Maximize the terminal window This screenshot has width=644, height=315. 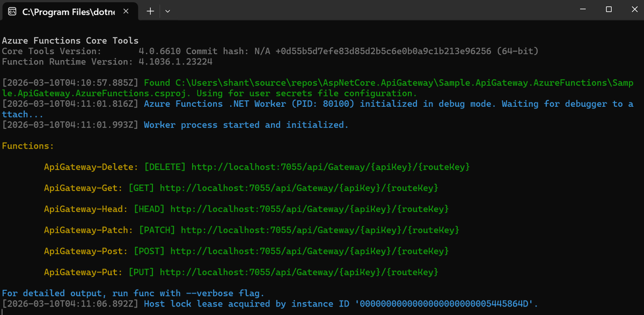(609, 10)
